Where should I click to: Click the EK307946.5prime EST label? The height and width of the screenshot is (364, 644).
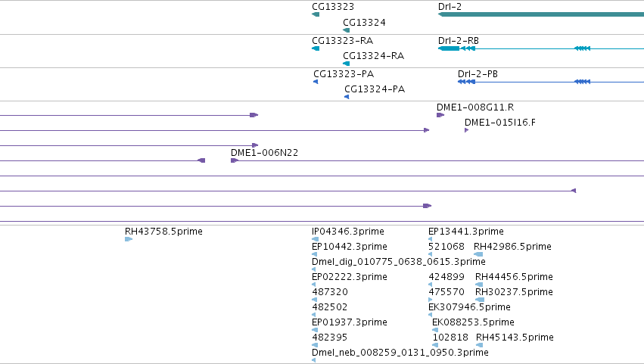[x=469, y=308]
